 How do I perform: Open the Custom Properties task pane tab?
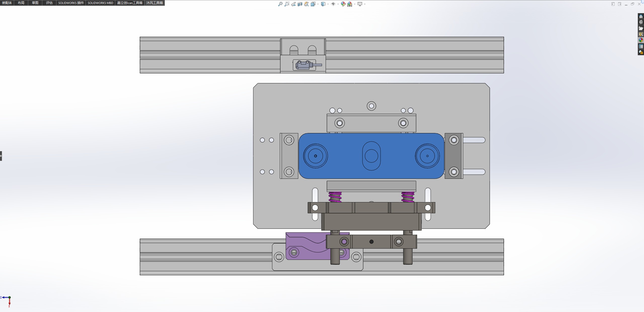coord(641,46)
